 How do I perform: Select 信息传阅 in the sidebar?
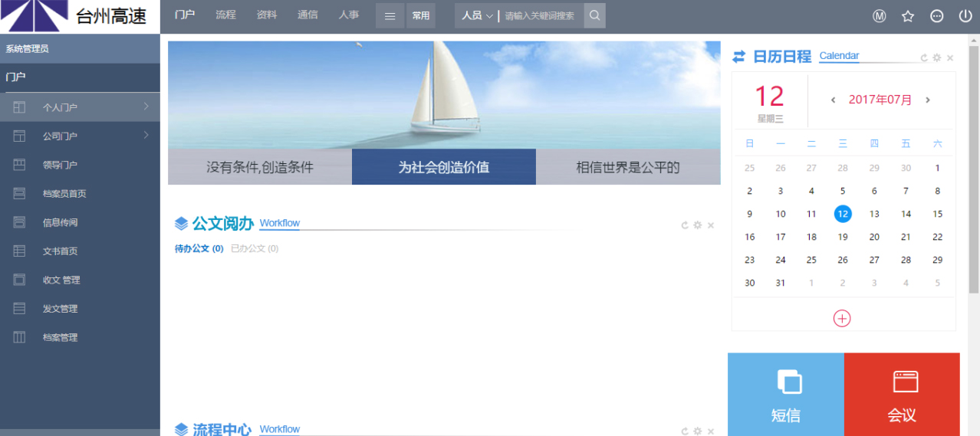80,222
